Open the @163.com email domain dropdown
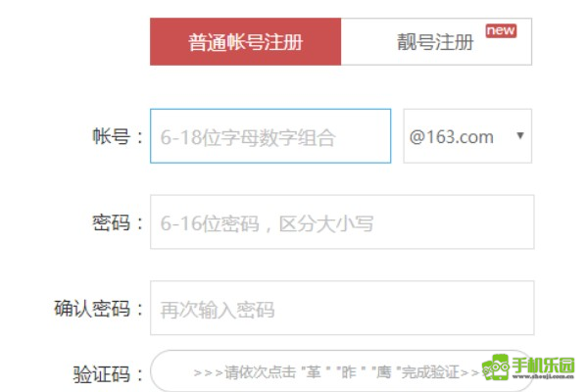Screen dimensions: 588x392 (467, 136)
